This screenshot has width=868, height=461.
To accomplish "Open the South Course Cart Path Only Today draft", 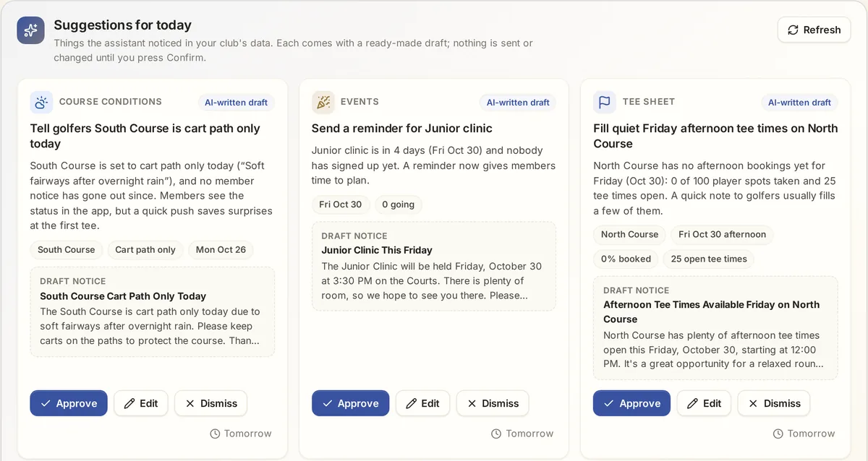I will (x=153, y=311).
